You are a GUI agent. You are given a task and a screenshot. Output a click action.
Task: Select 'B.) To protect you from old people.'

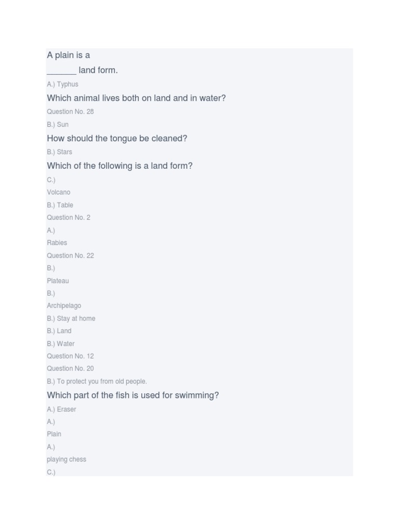(x=97, y=381)
